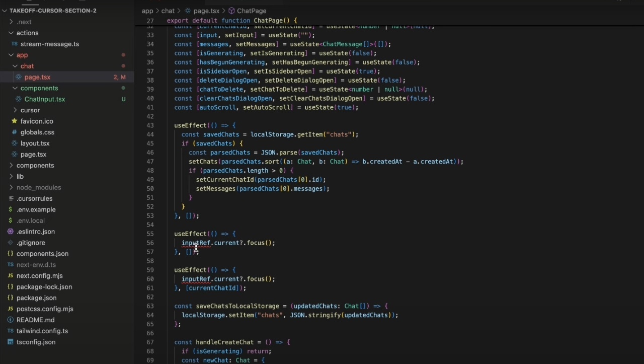Expand the cursor folder chevron
Screen dimensions: 644x364
[15, 110]
